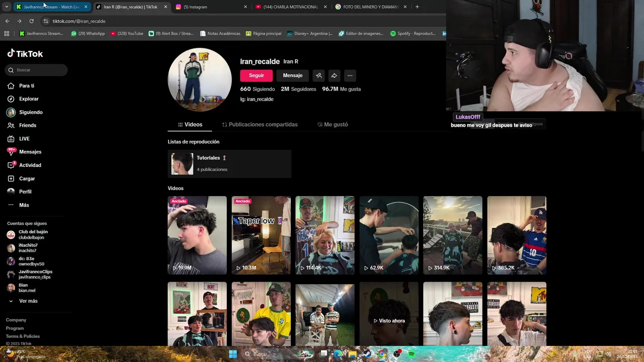Open the Windows Start menu
This screenshot has height=362, width=644.
click(233, 354)
